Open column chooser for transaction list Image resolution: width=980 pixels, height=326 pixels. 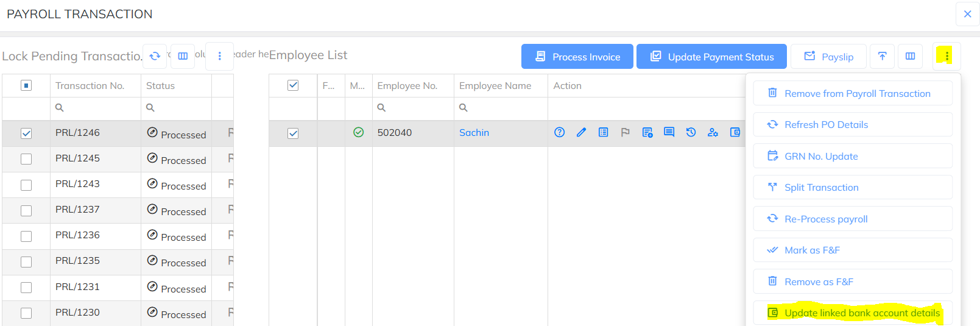183,56
